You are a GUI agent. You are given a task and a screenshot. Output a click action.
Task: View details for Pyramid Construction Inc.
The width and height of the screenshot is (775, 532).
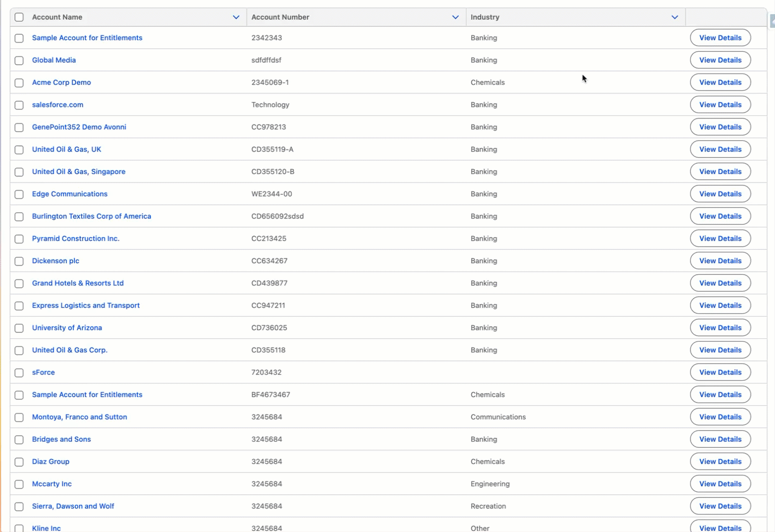721,239
